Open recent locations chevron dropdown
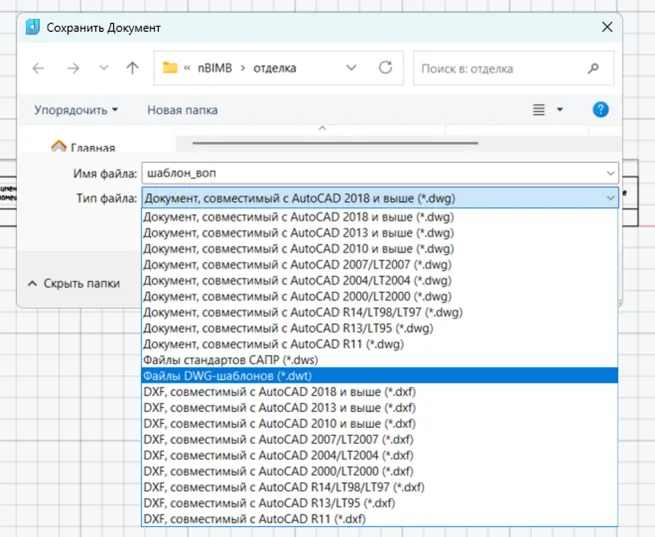Image resolution: width=655 pixels, height=537 pixels. click(x=103, y=69)
